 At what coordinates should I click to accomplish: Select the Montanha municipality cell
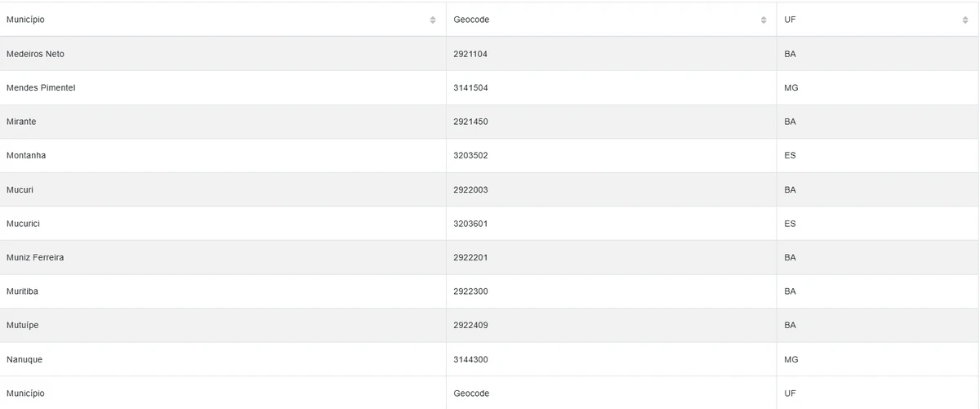[x=26, y=155]
